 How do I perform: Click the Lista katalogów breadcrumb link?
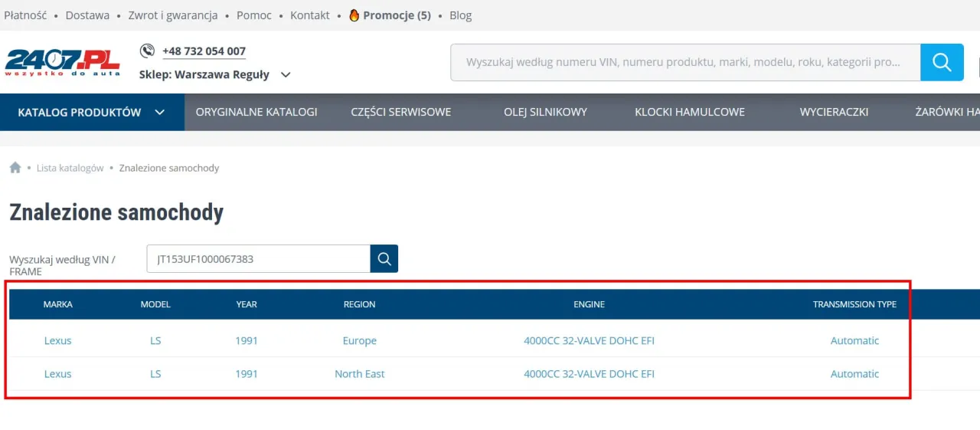70,168
